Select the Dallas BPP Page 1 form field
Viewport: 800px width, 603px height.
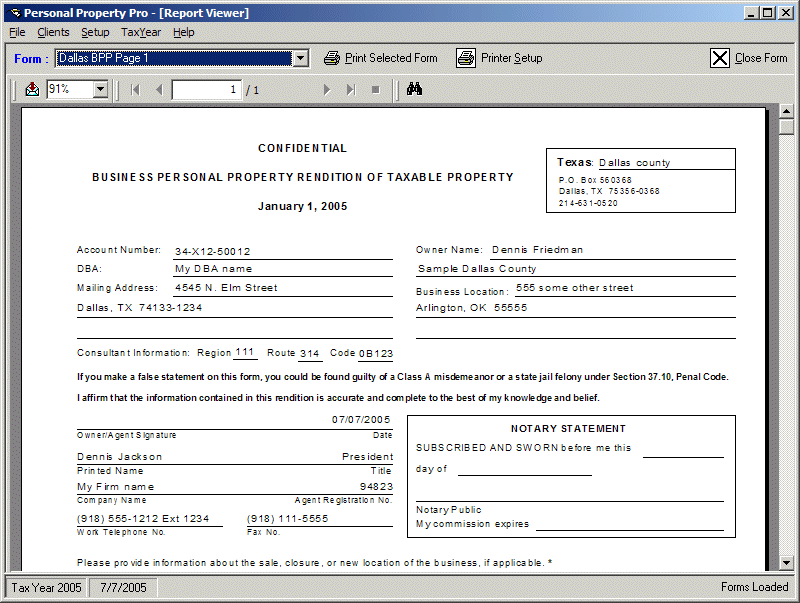[174, 58]
